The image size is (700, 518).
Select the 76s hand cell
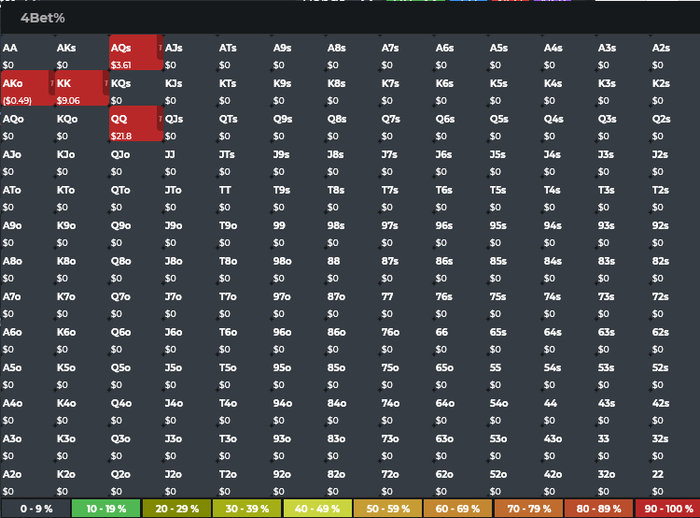pyautogui.click(x=461, y=301)
